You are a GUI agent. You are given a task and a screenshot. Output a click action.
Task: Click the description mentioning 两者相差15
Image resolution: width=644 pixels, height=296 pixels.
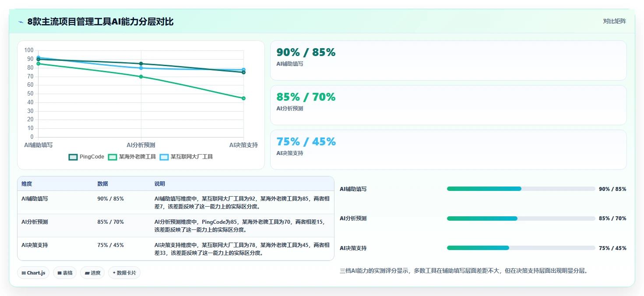click(242, 226)
